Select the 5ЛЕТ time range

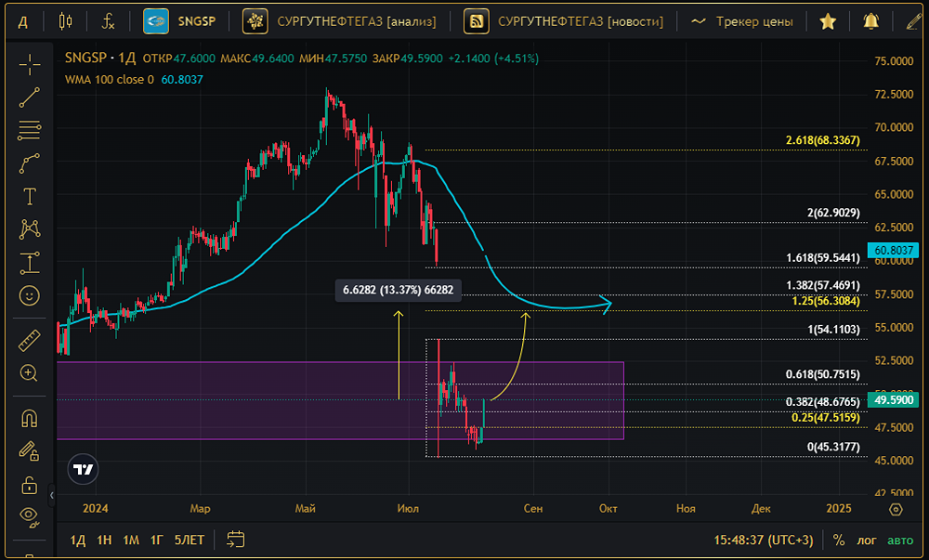189,540
